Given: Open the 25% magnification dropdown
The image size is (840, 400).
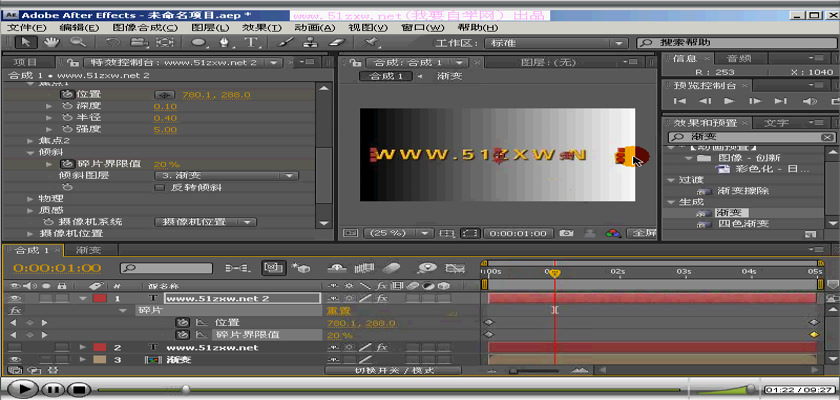Looking at the screenshot, I should 398,233.
